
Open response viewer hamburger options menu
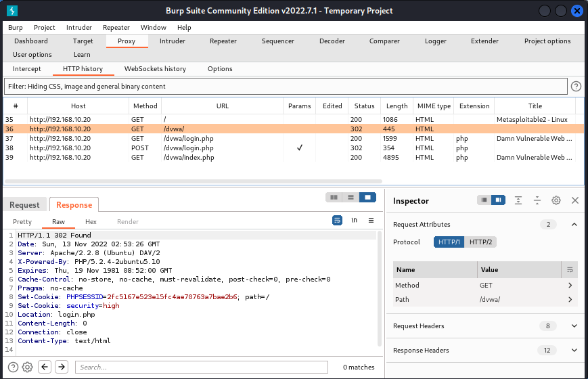(371, 220)
